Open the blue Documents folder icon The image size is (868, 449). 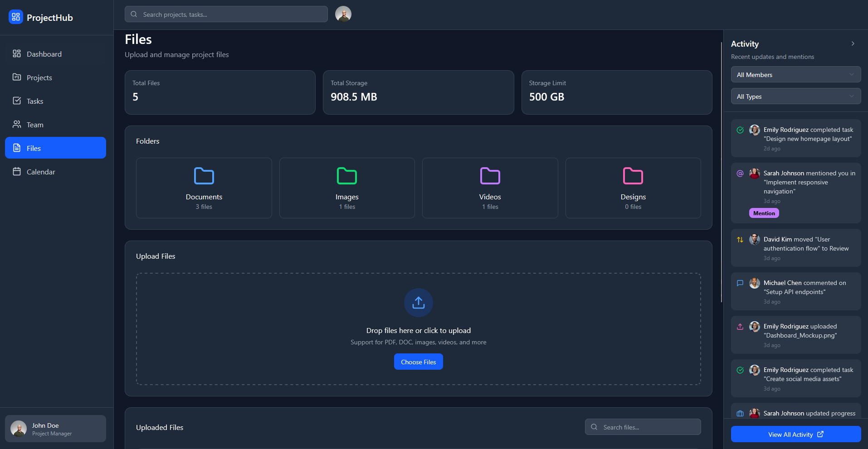click(204, 176)
